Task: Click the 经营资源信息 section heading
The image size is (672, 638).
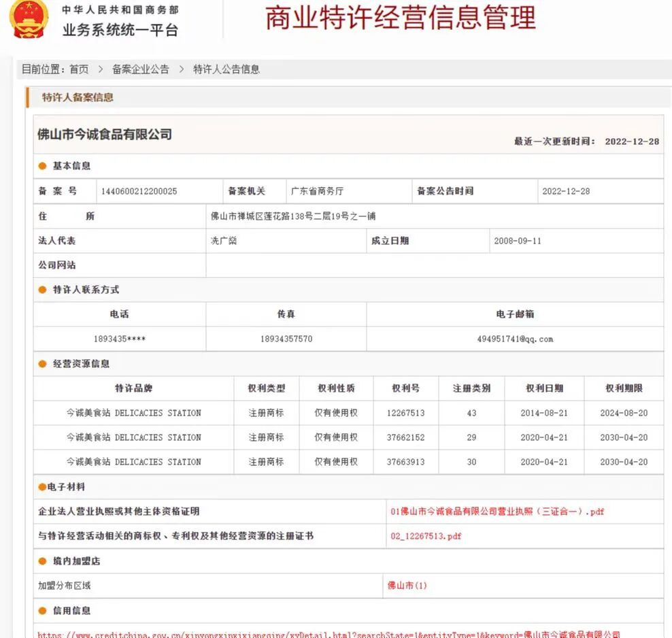Action: 81,364
